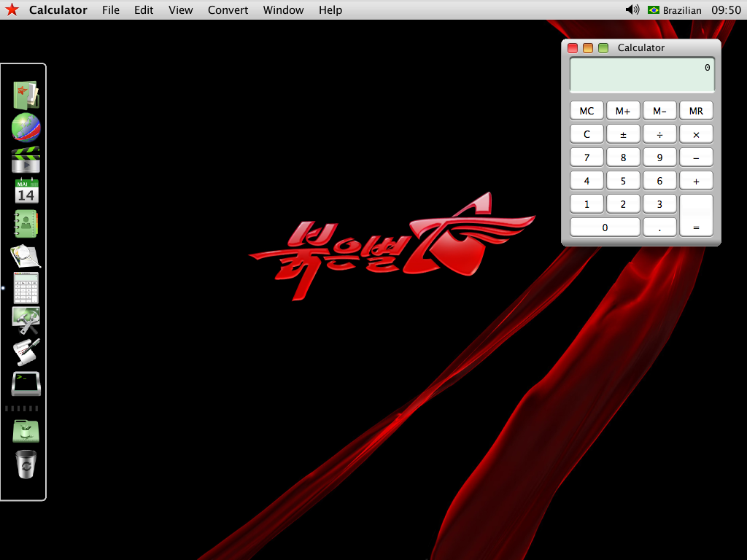Click MC to clear calculator memory
Image resolution: width=747 pixels, height=560 pixels.
[587, 111]
